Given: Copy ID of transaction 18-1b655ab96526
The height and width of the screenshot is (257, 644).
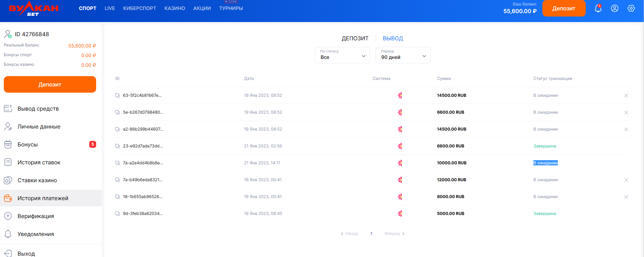Looking at the screenshot, I should (x=117, y=197).
